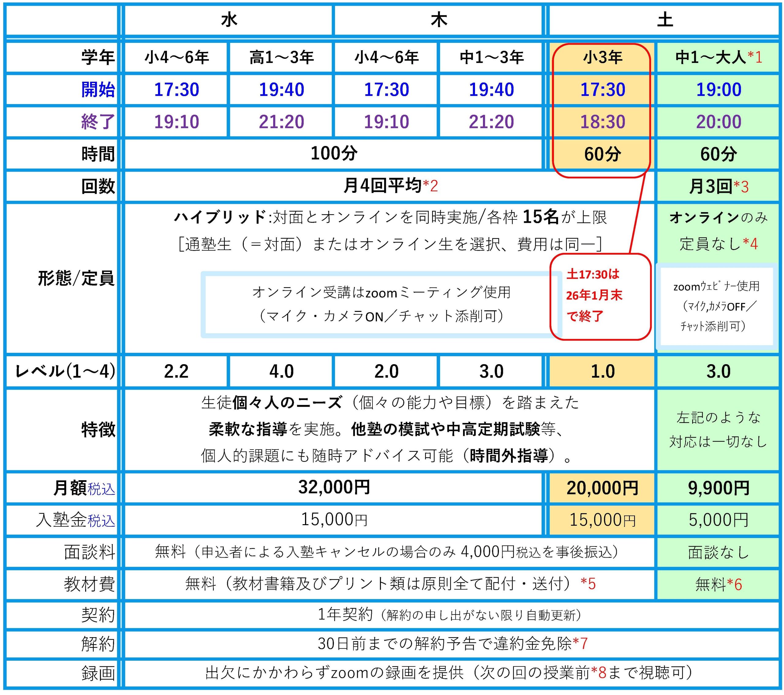This screenshot has height=695, width=784.
Task: Click the 5,000円 enrollment fee cell
Action: point(718,520)
